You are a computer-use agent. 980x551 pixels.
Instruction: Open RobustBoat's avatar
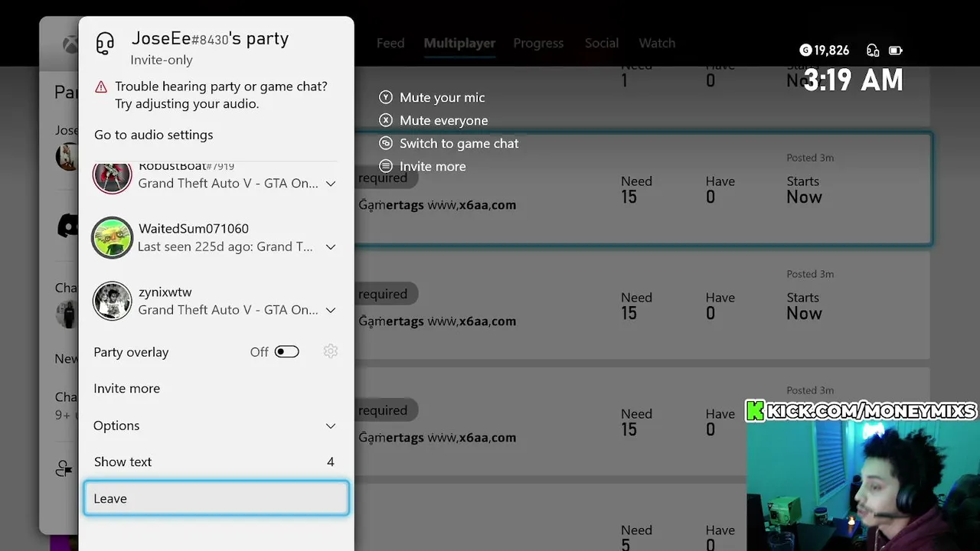113,177
